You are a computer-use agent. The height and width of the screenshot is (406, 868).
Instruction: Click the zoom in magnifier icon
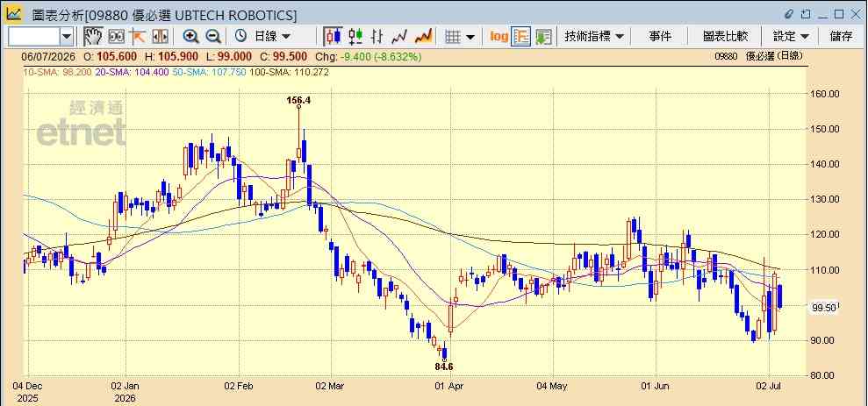point(191,37)
